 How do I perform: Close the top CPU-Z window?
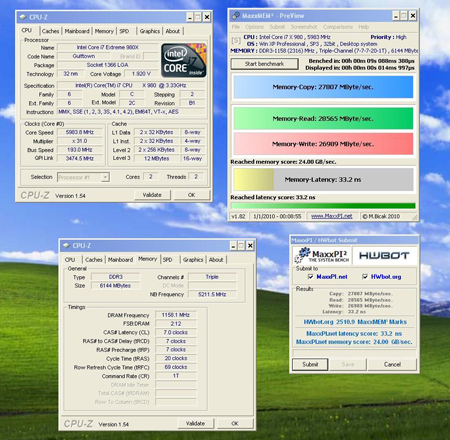[x=207, y=17]
